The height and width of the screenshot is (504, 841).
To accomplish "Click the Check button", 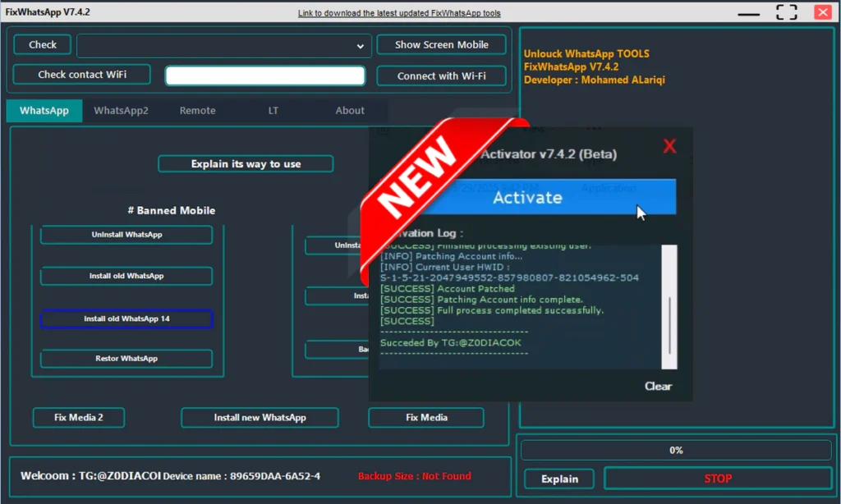I will pyautogui.click(x=43, y=44).
